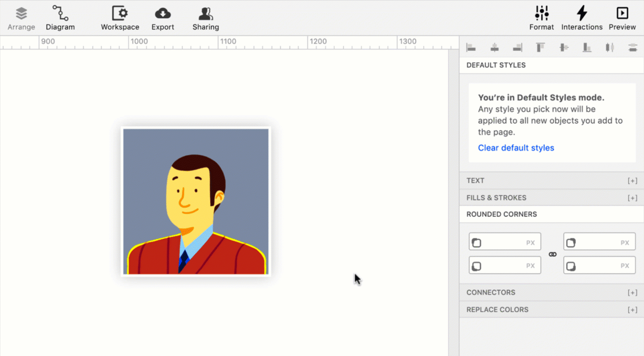
Task: Open the Diagram tool in the toolbar
Action: coord(60,18)
